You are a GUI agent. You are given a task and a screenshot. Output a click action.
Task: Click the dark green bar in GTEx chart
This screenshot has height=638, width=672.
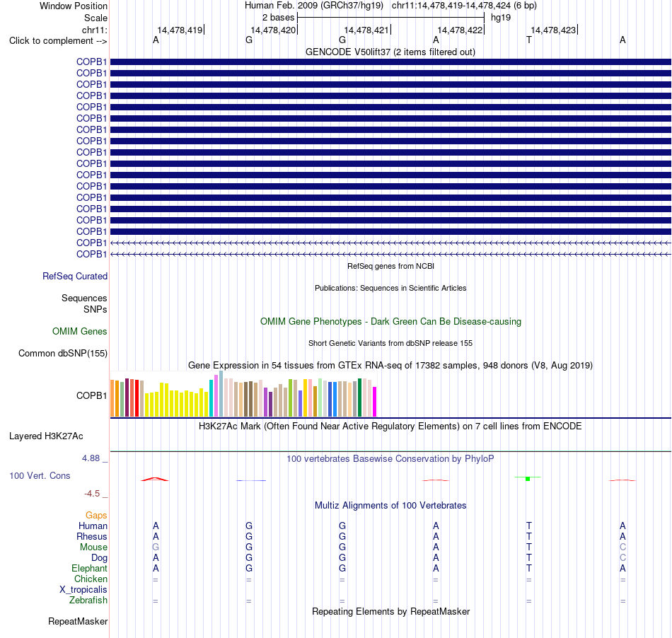click(360, 398)
